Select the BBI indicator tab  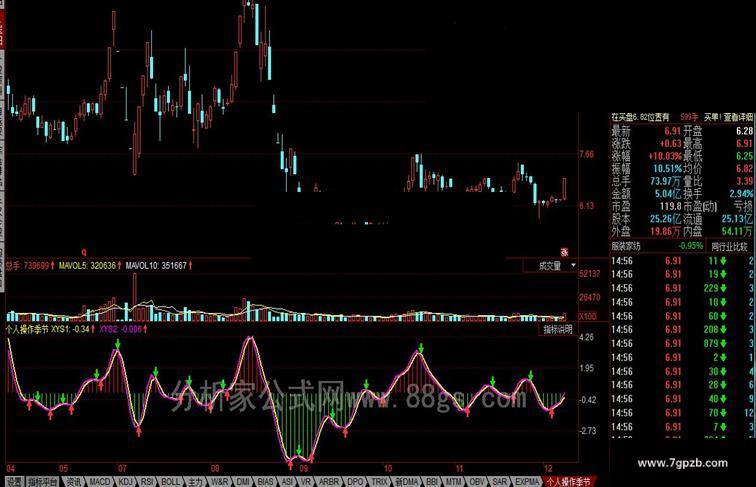click(x=432, y=482)
